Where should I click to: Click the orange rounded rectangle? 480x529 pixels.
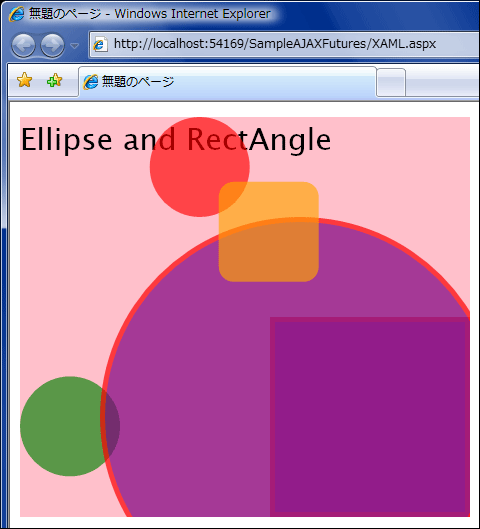point(269,232)
